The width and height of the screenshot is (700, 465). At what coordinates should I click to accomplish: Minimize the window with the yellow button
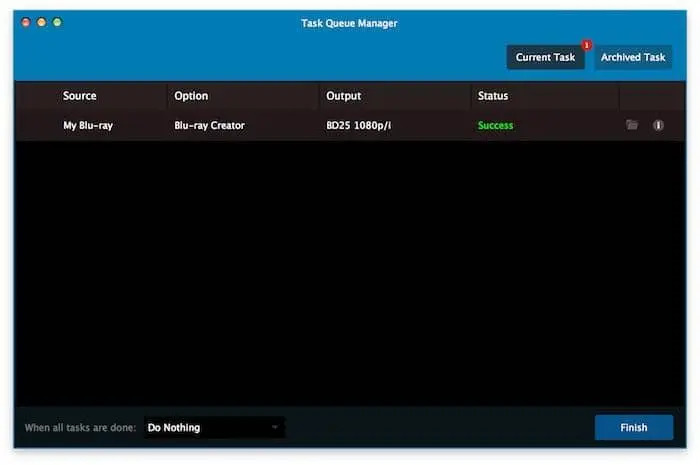[x=42, y=22]
